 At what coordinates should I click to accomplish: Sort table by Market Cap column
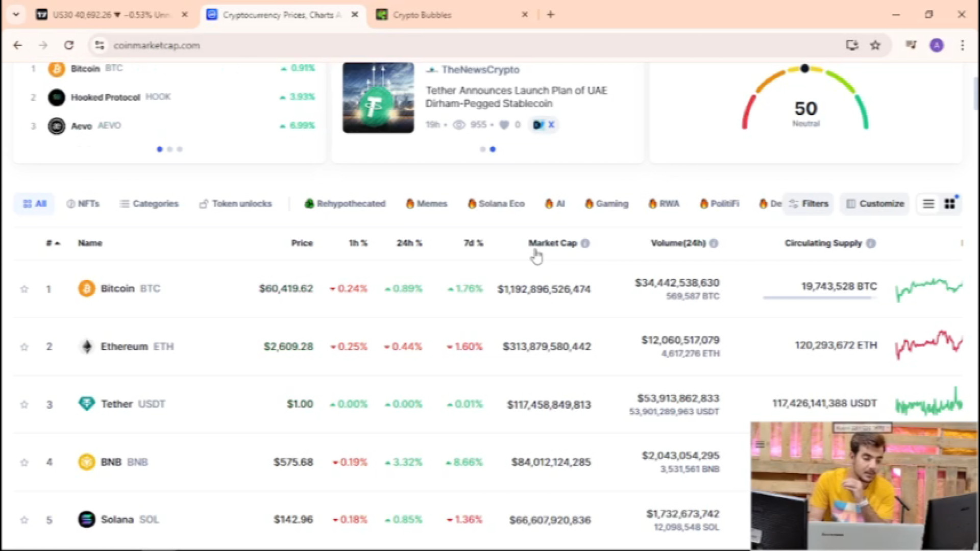coord(552,243)
